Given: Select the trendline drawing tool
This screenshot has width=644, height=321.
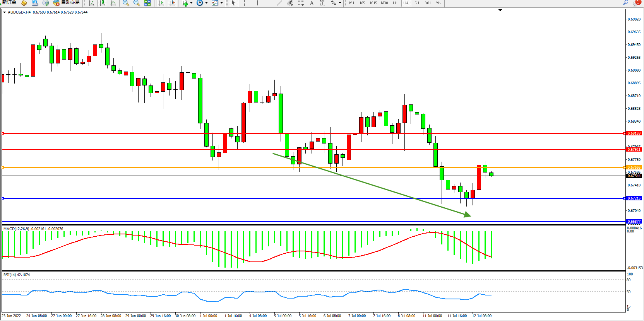Looking at the screenshot, I should pyautogui.click(x=279, y=3).
